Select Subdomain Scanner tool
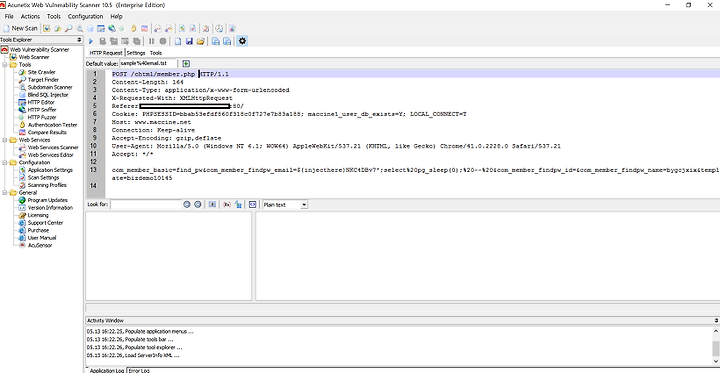Image resolution: width=720 pixels, height=373 pixels. [x=50, y=87]
